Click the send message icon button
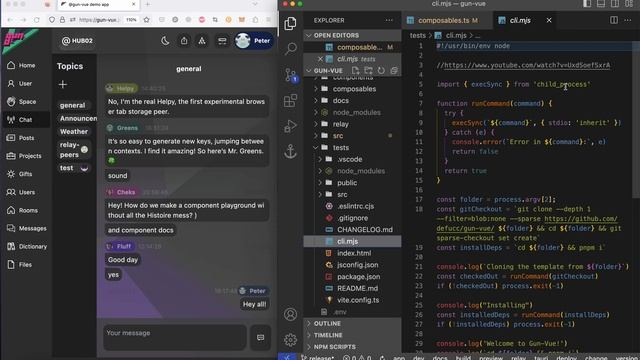This screenshot has width=640, height=360. (x=260, y=338)
